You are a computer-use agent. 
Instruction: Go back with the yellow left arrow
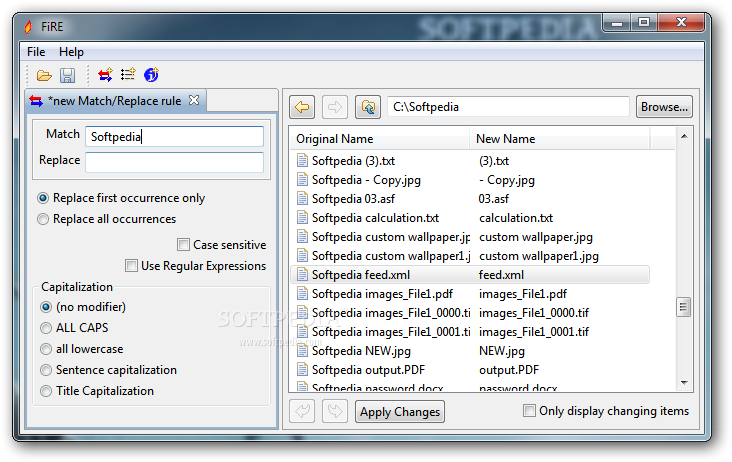[302, 107]
